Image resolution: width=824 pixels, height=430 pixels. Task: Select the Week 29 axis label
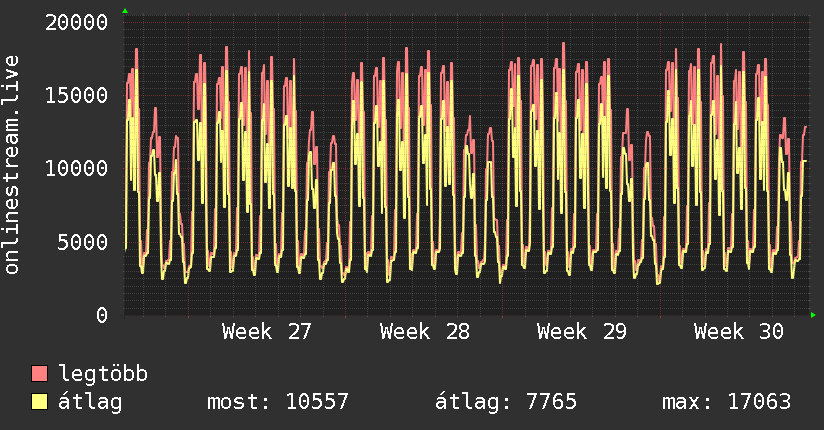(582, 332)
